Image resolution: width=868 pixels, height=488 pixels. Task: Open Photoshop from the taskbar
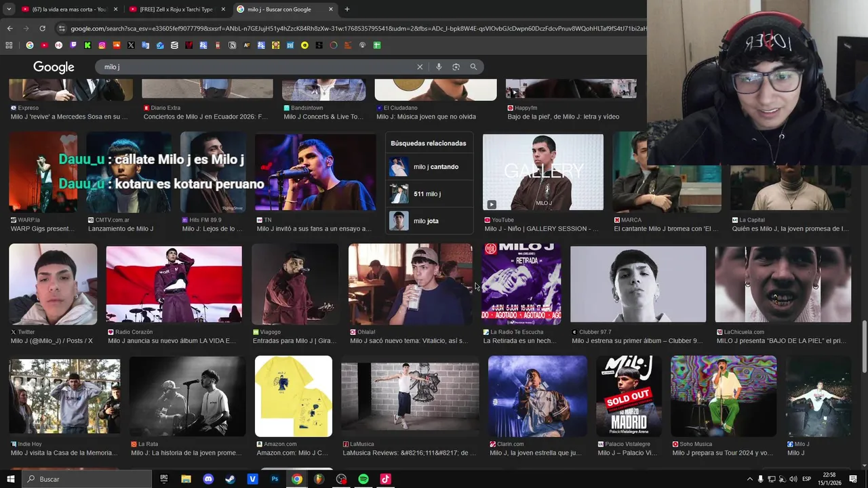pos(275,479)
